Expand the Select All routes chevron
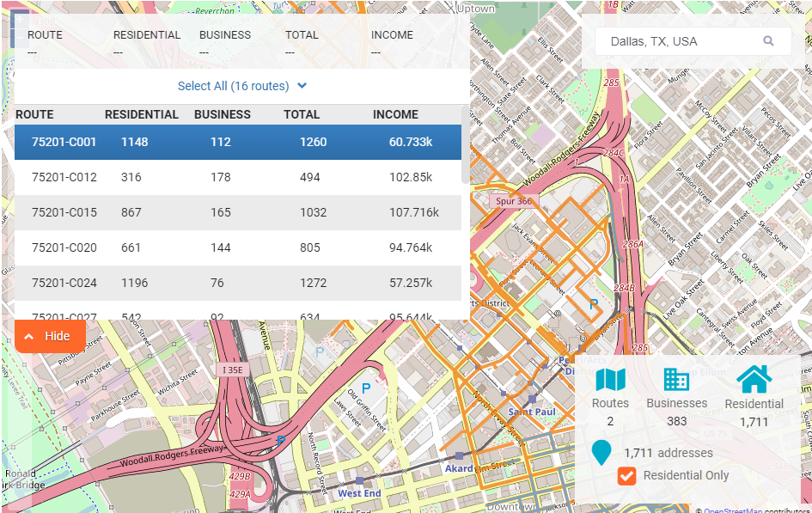 pos(302,86)
